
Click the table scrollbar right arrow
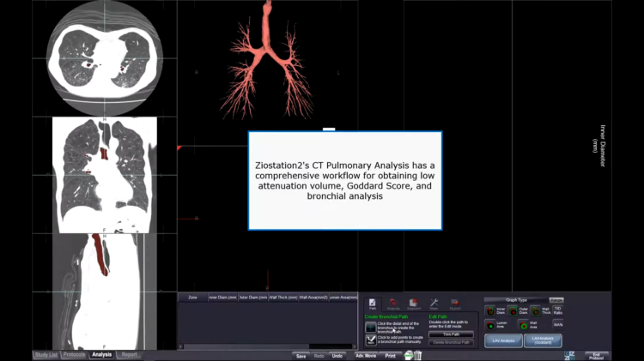tap(355, 346)
